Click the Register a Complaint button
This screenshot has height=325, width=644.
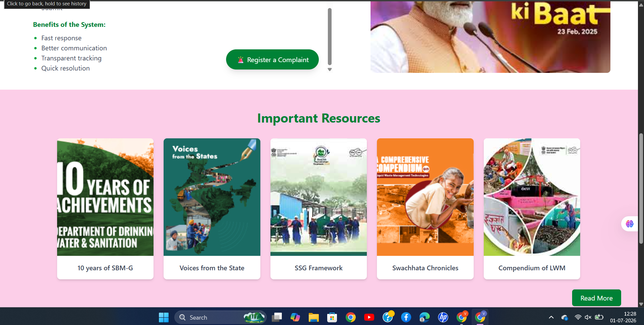point(272,59)
